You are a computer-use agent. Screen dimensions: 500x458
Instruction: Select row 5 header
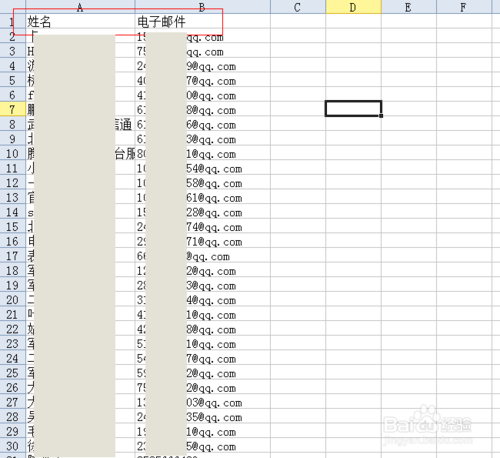(13, 80)
